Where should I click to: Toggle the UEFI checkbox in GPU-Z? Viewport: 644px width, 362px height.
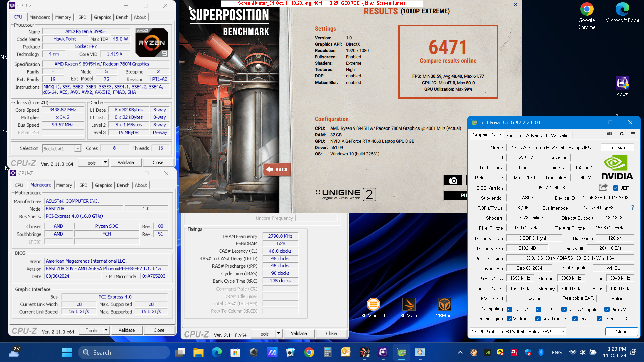point(615,188)
